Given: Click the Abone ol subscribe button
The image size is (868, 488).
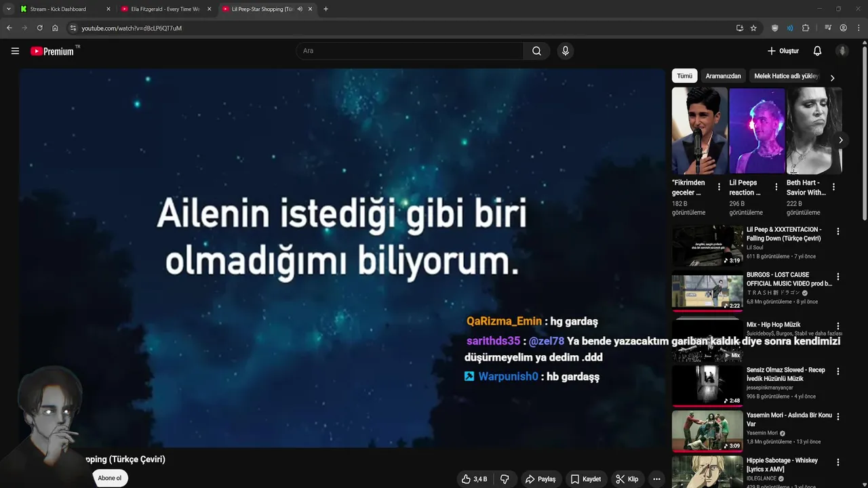Looking at the screenshot, I should tap(109, 478).
